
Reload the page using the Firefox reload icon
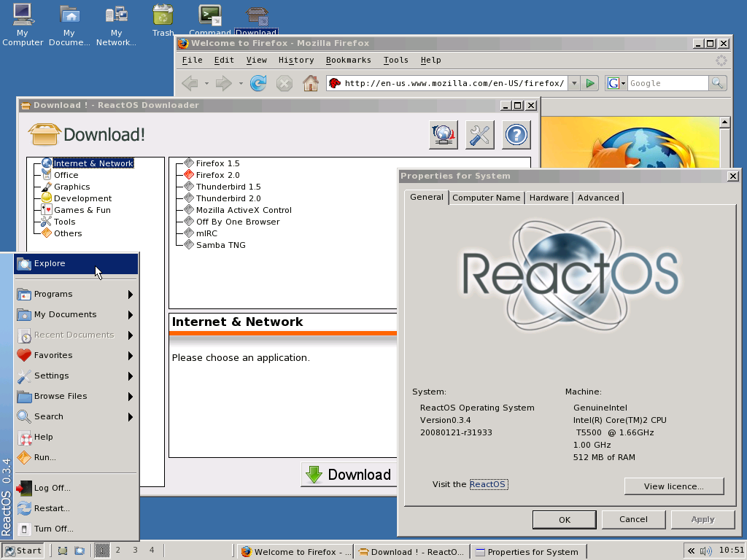[258, 82]
